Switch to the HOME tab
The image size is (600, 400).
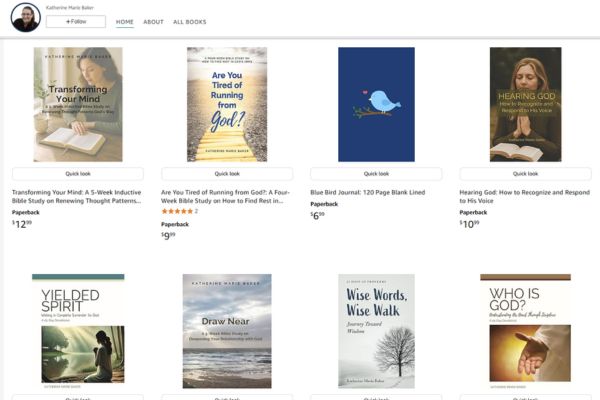tap(124, 21)
